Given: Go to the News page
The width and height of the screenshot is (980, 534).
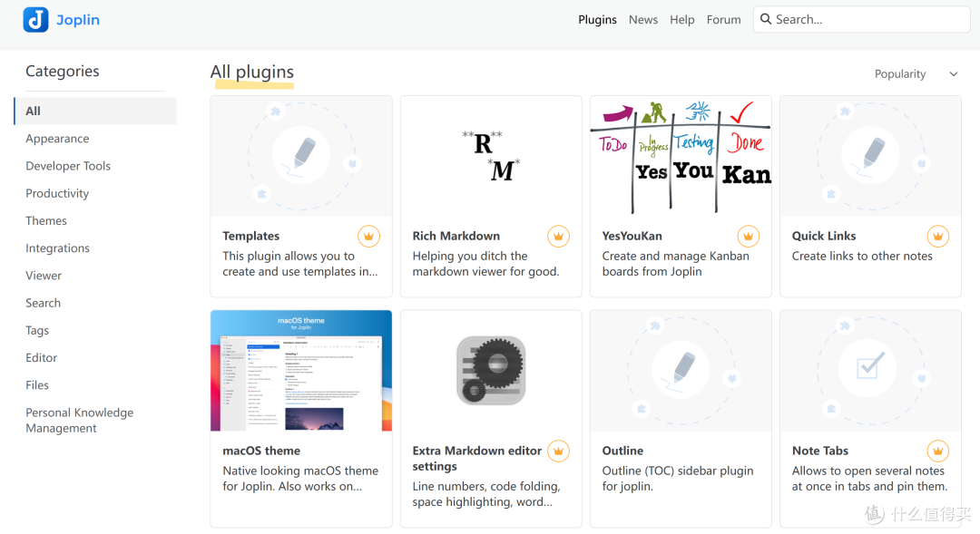Looking at the screenshot, I should (x=643, y=19).
